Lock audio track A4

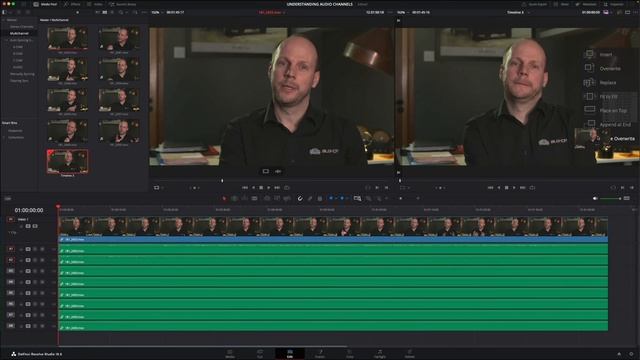click(x=21, y=282)
